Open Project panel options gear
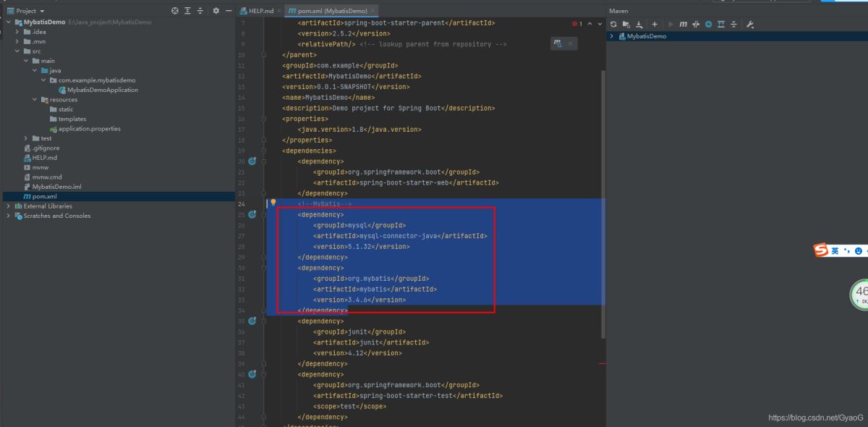 (x=215, y=11)
